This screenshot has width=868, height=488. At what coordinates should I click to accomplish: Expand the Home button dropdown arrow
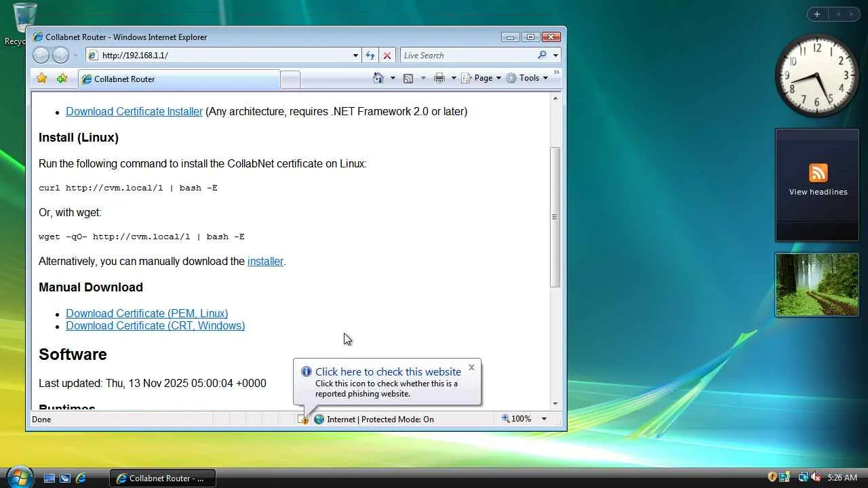393,78
